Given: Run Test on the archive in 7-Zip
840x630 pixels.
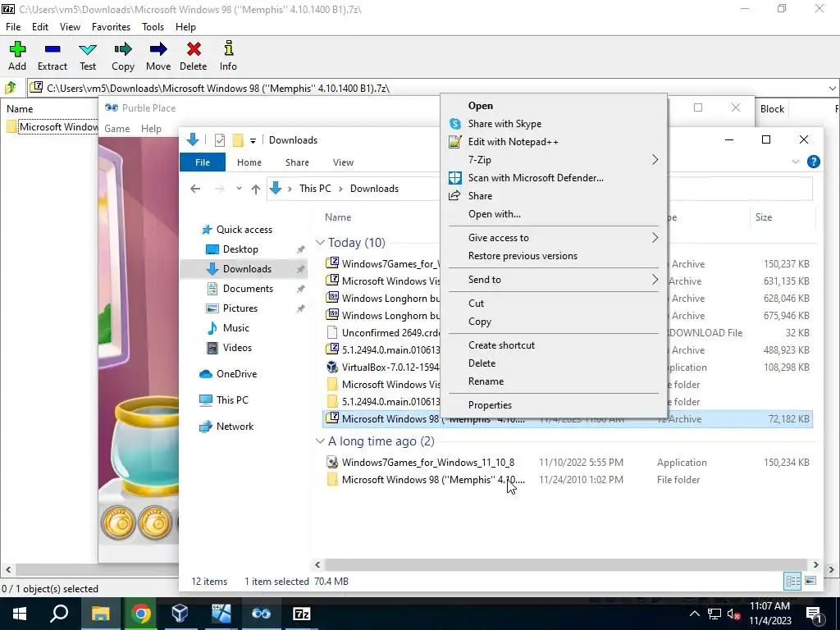Looking at the screenshot, I should tap(88, 56).
